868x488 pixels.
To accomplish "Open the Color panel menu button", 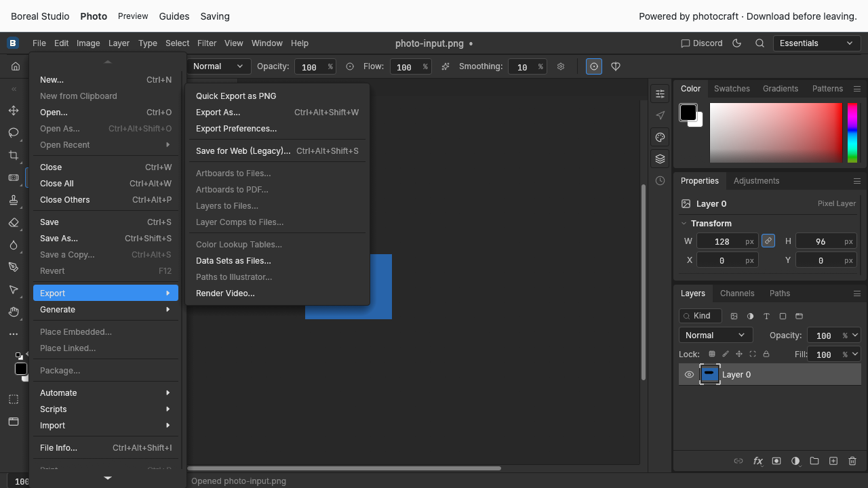I will 857,89.
